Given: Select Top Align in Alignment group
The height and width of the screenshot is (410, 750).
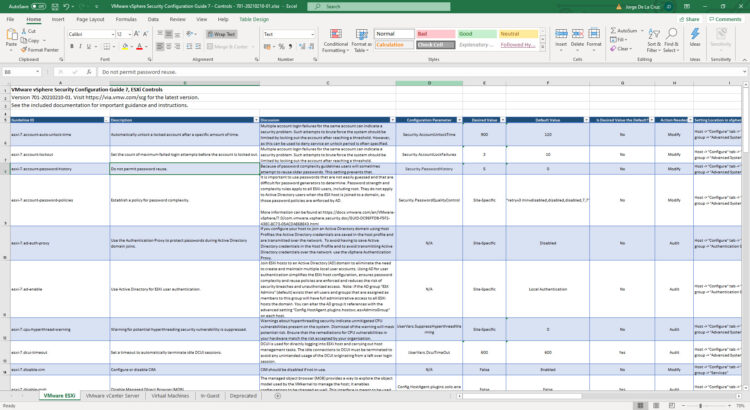Looking at the screenshot, I should tap(160, 34).
